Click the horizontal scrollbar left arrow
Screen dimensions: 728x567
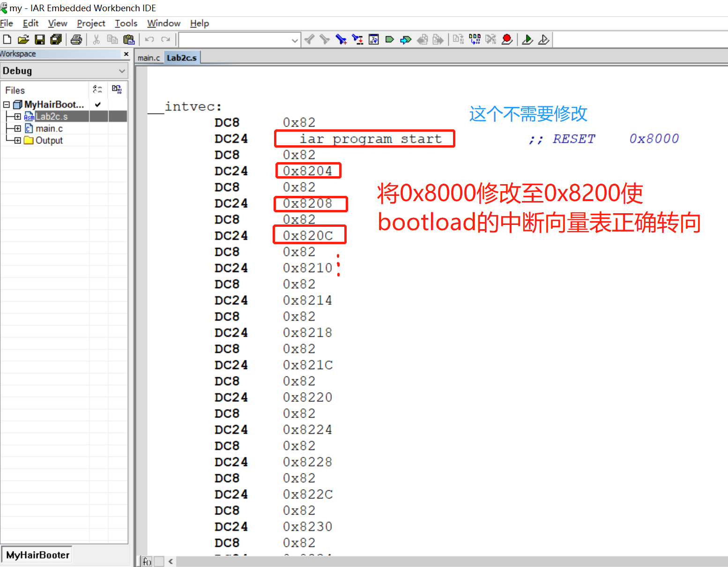click(171, 561)
